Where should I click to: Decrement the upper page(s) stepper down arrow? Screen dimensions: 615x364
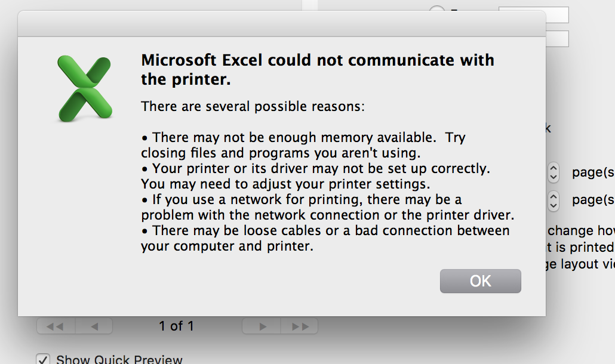pyautogui.click(x=553, y=177)
